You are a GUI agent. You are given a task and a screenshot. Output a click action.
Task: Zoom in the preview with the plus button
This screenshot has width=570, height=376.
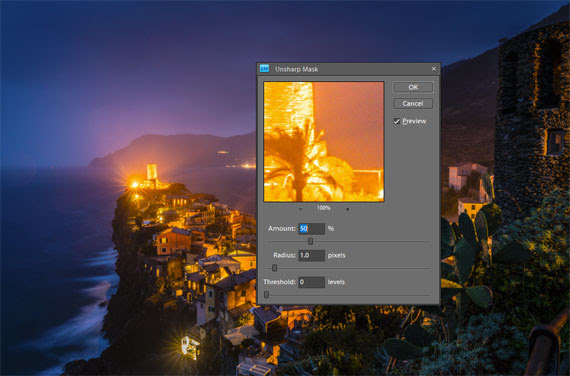pyautogui.click(x=348, y=209)
